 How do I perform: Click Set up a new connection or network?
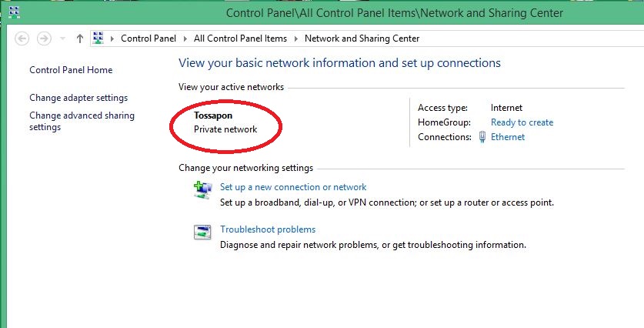tap(293, 187)
